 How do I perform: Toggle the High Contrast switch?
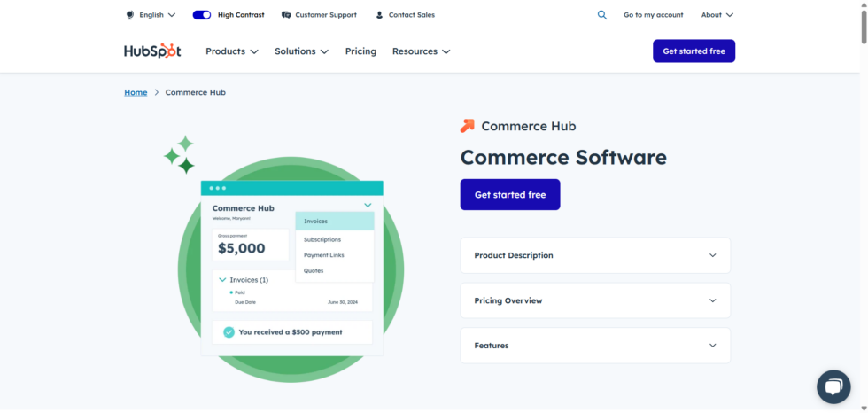(x=202, y=15)
